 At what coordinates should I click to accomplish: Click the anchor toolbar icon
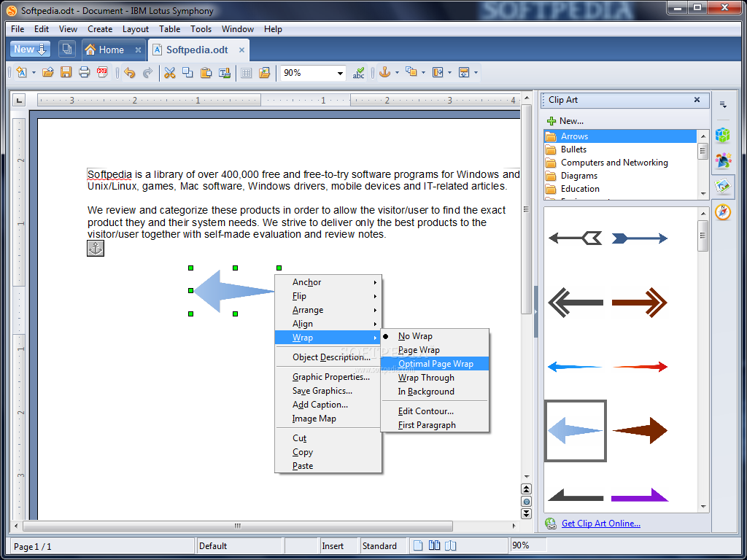pos(384,72)
